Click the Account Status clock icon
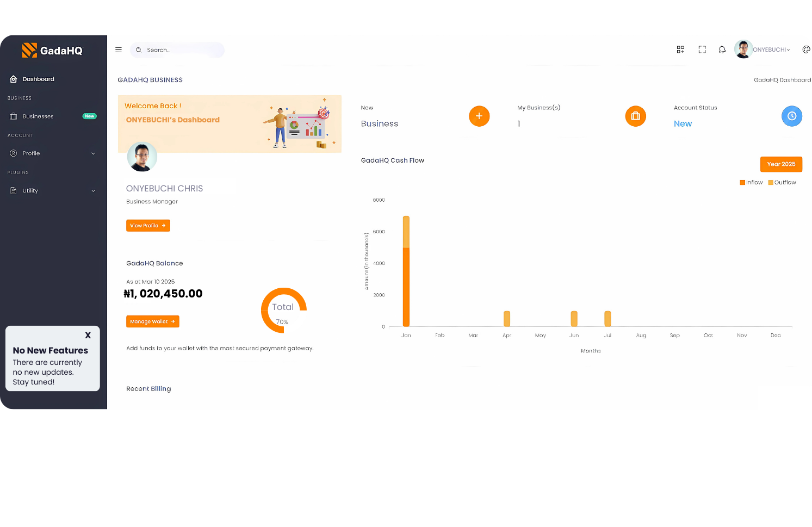The height and width of the screenshot is (527, 812). pos(791,116)
